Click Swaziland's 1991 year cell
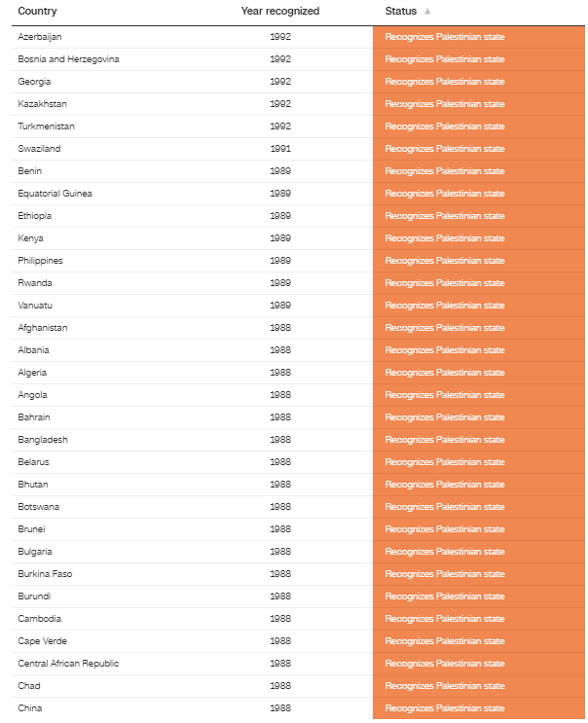This screenshot has height=723, width=588. pyautogui.click(x=280, y=149)
